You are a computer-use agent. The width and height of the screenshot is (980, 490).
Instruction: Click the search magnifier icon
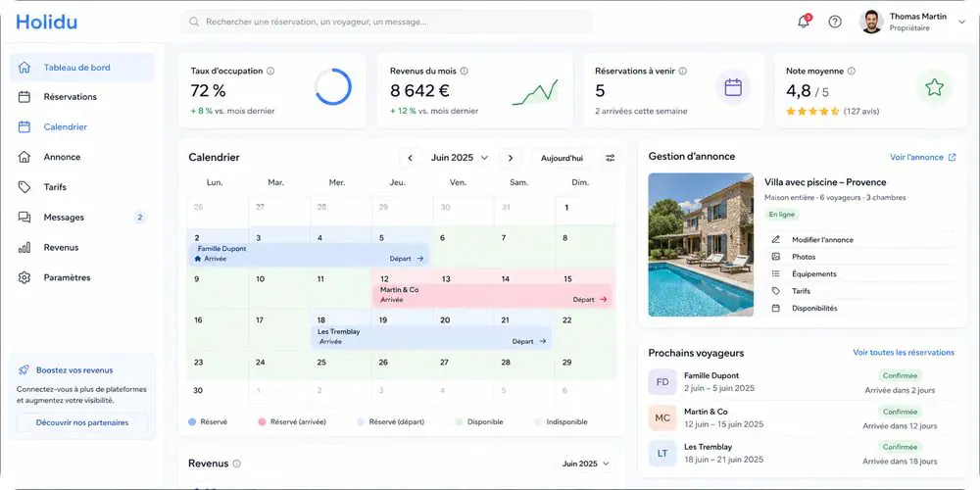tap(194, 22)
